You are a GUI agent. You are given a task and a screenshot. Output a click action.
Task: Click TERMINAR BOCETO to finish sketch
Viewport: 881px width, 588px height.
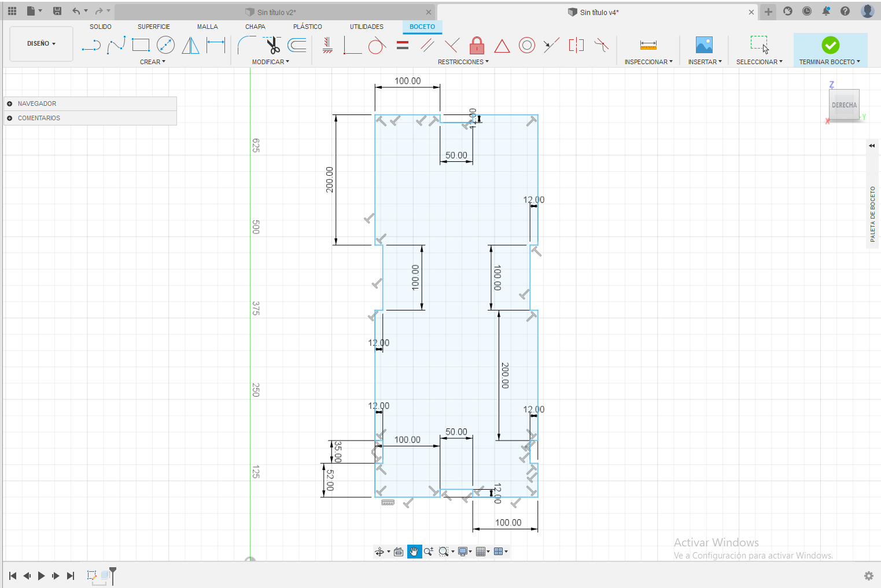pyautogui.click(x=830, y=50)
